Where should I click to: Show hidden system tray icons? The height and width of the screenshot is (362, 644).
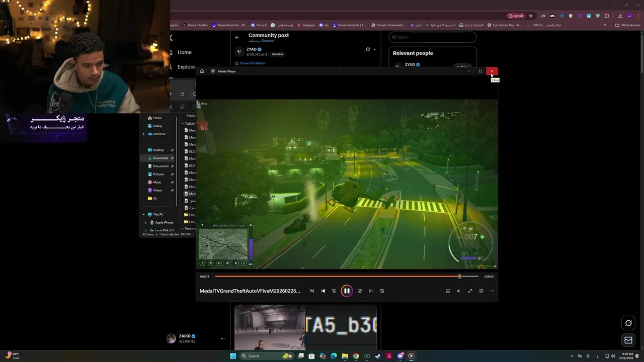[572, 356]
